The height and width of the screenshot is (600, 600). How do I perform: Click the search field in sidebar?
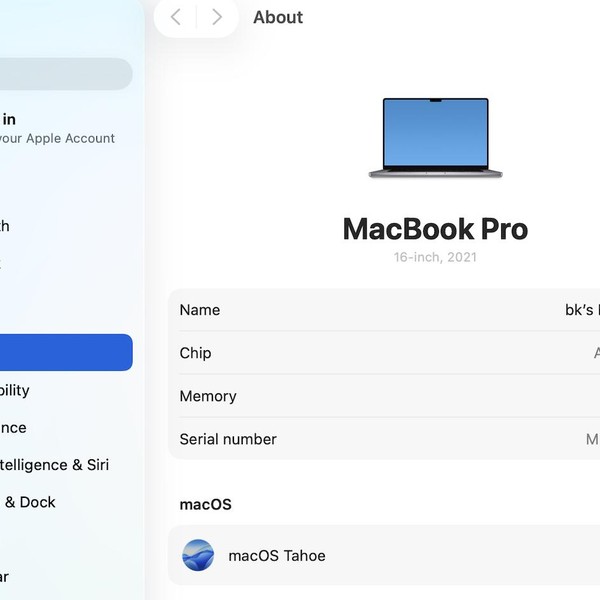66,74
